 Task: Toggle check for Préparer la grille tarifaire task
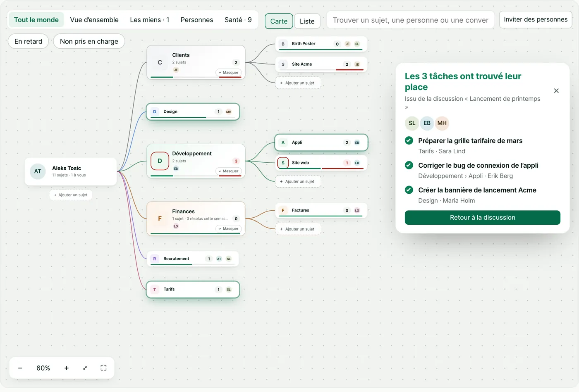pos(409,140)
